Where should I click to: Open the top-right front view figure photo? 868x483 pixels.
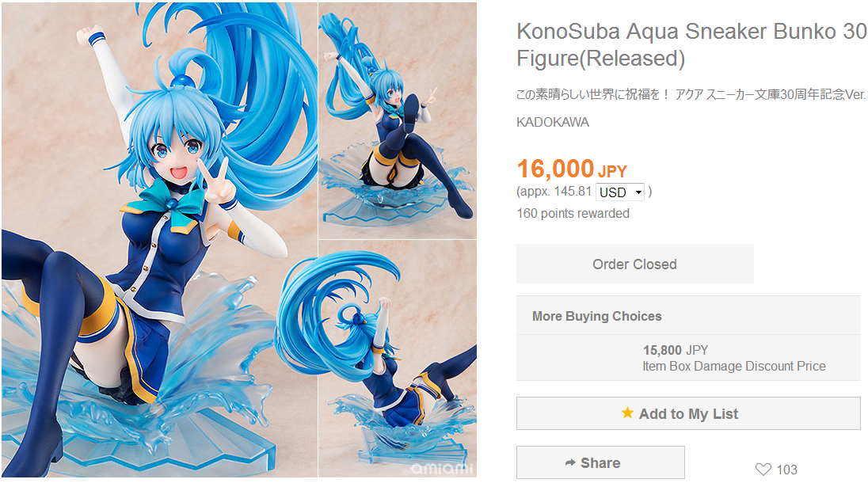point(397,119)
